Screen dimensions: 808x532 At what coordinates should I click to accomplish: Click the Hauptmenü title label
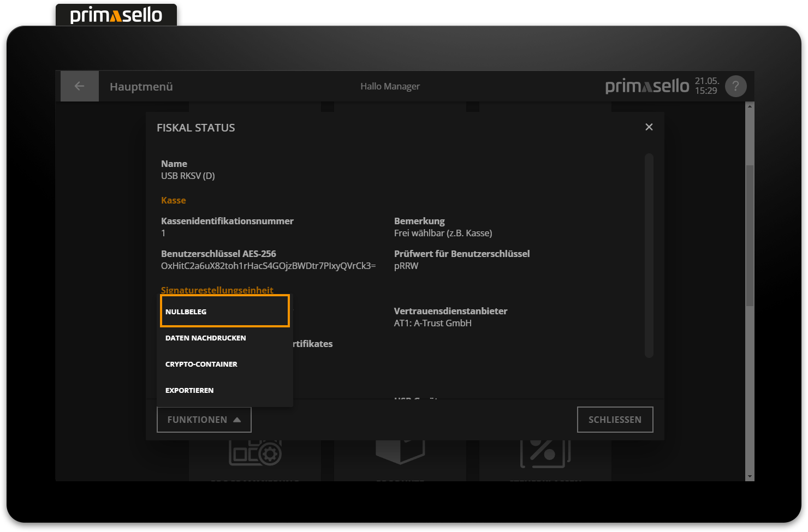click(x=141, y=87)
